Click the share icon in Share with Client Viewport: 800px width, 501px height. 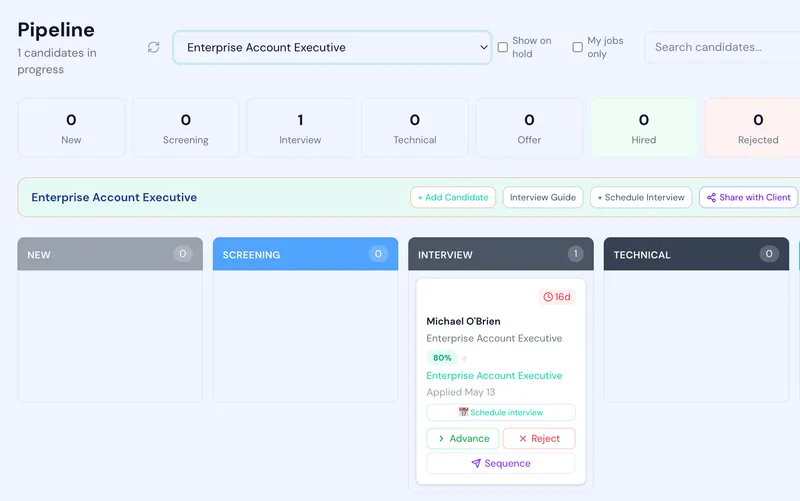[711, 197]
